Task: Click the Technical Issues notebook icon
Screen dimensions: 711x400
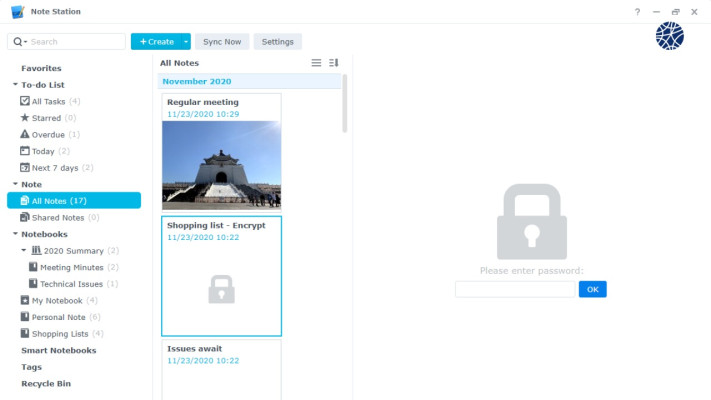Action: click(33, 283)
